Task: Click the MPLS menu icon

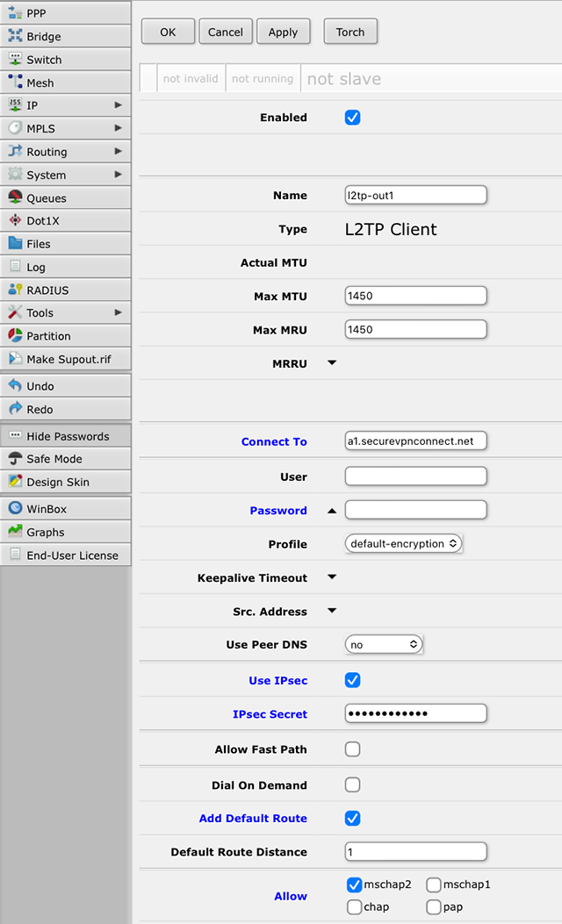Action: click(x=15, y=128)
